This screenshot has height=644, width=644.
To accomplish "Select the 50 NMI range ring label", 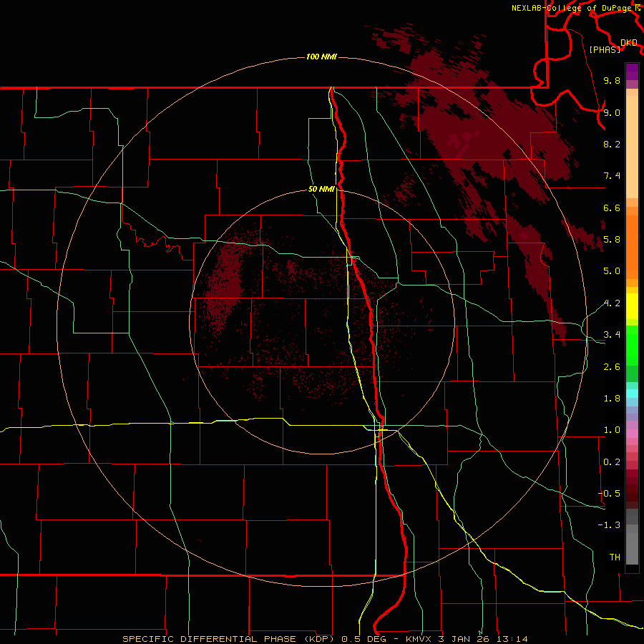I will [321, 189].
